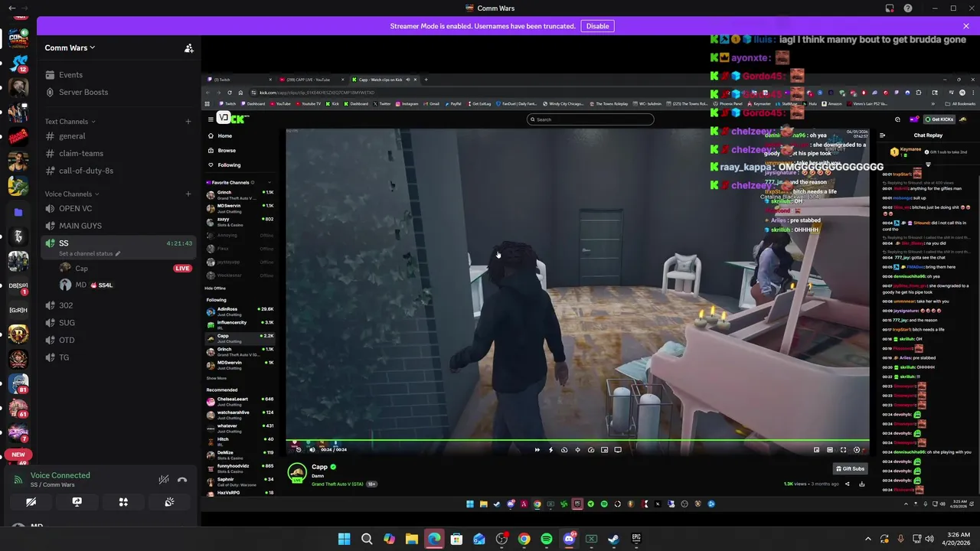This screenshot has width=980, height=551.
Task: Dismiss the Streamer Mode banner with X
Action: click(965, 26)
